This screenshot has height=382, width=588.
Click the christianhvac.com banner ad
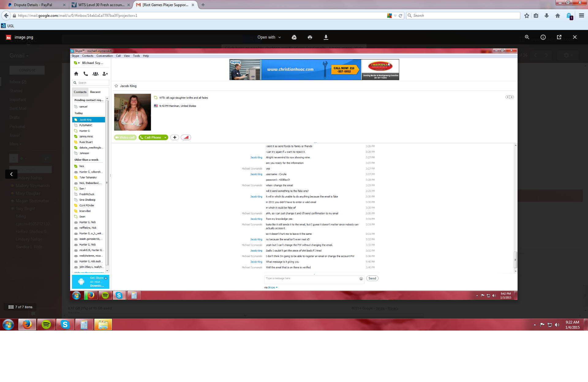314,70
